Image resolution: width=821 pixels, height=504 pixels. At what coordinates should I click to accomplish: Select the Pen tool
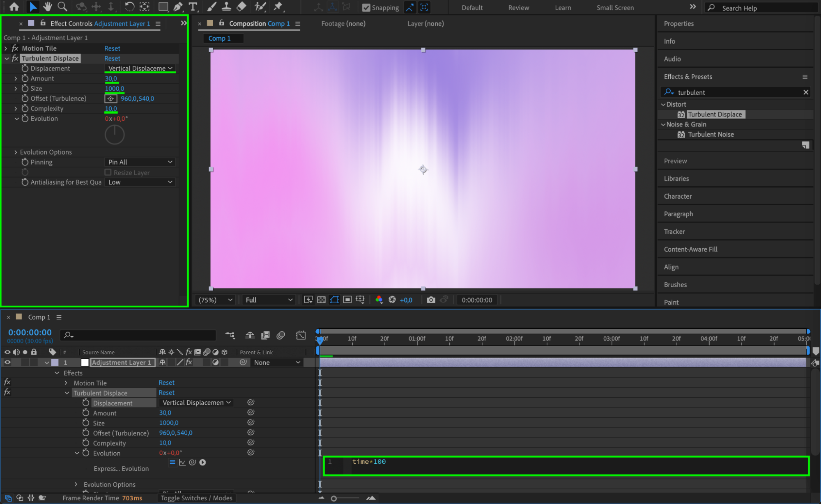tap(178, 7)
